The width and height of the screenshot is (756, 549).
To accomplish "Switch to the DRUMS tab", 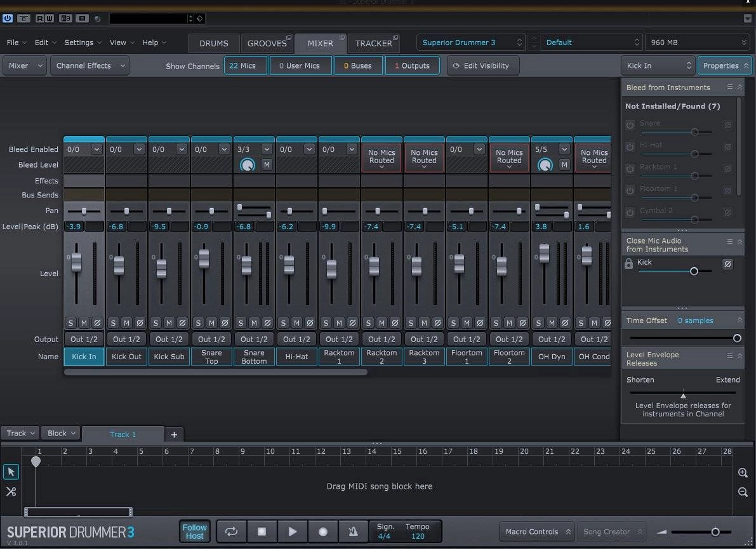I will [x=213, y=43].
